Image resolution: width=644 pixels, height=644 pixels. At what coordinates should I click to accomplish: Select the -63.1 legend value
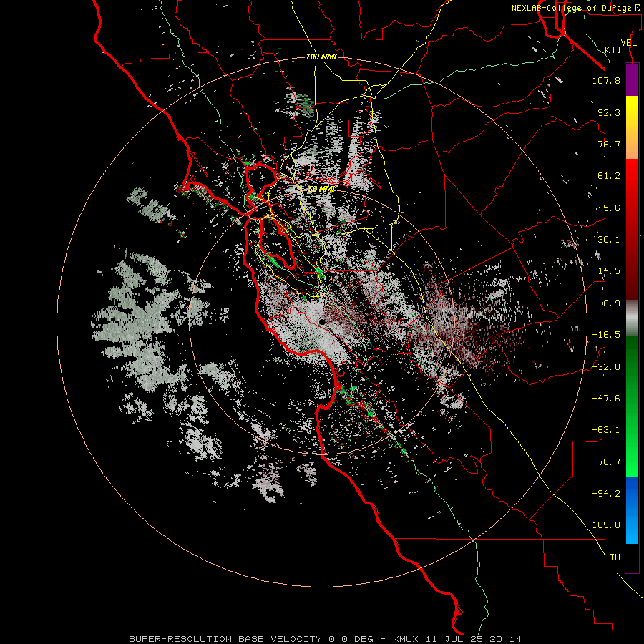click(606, 430)
